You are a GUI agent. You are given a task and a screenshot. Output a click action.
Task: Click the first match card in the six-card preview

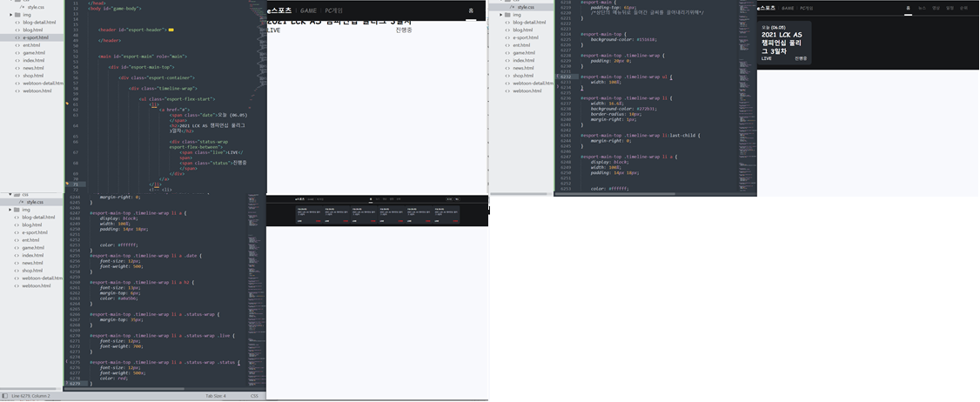coord(309,214)
